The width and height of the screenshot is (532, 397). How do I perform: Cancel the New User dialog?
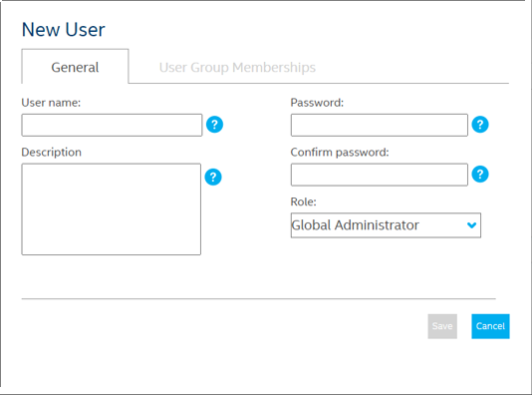[490, 326]
